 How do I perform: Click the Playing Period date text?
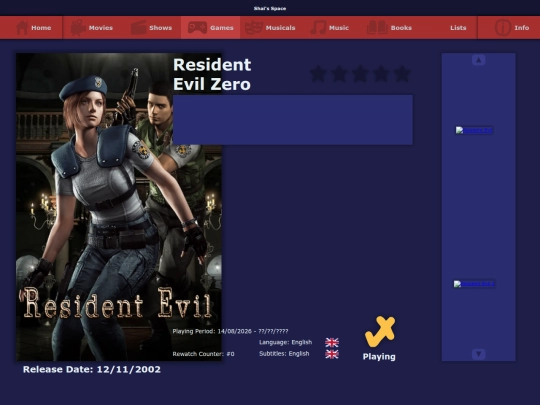point(230,331)
